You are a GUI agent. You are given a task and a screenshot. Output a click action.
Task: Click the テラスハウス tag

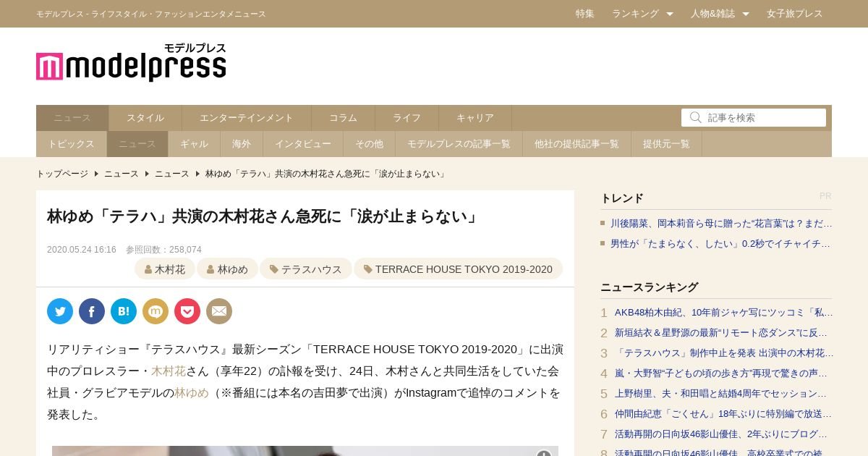(x=306, y=269)
